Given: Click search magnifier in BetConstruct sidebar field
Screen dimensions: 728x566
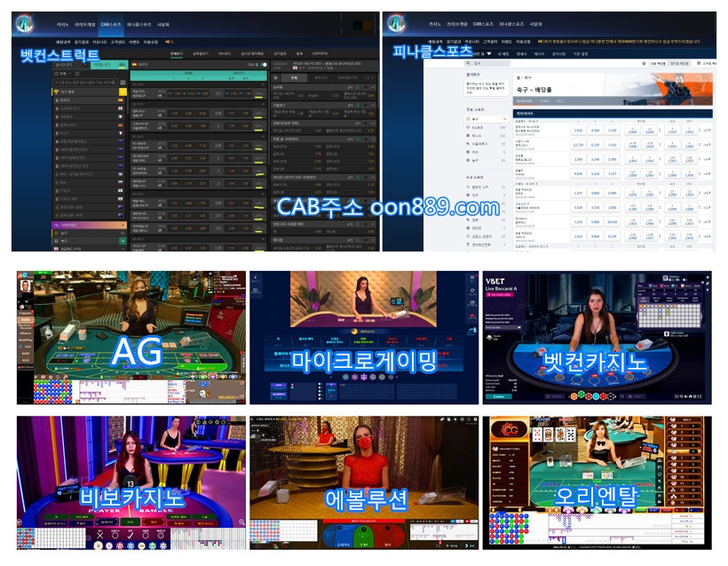Looking at the screenshot, I should (x=115, y=83).
